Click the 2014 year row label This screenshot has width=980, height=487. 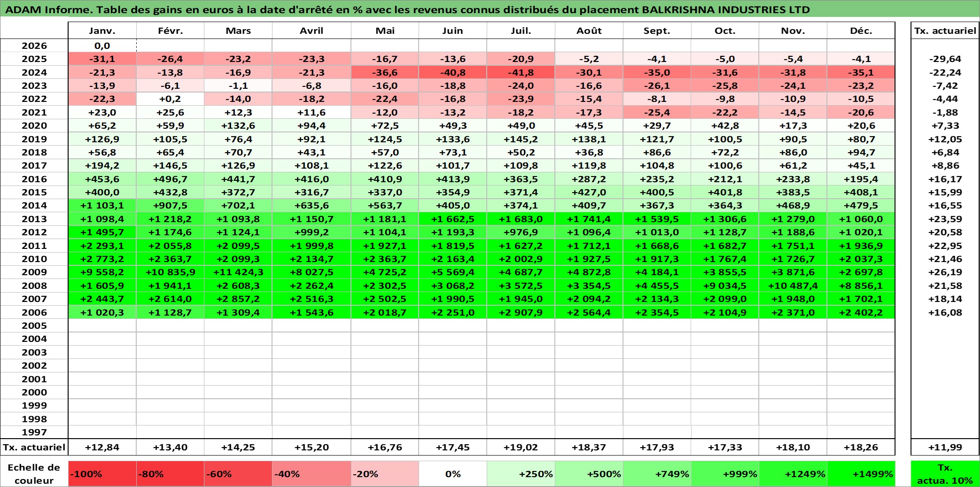pyautogui.click(x=34, y=205)
